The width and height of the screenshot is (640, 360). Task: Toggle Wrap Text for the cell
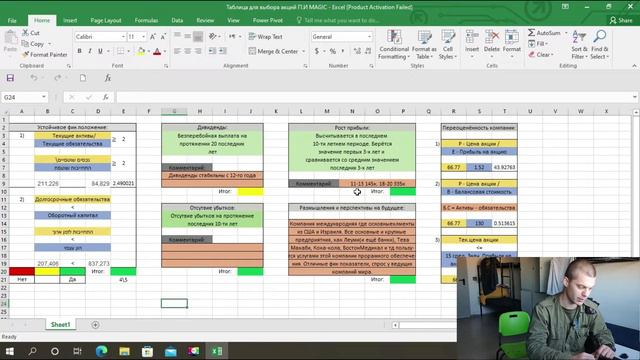point(265,37)
